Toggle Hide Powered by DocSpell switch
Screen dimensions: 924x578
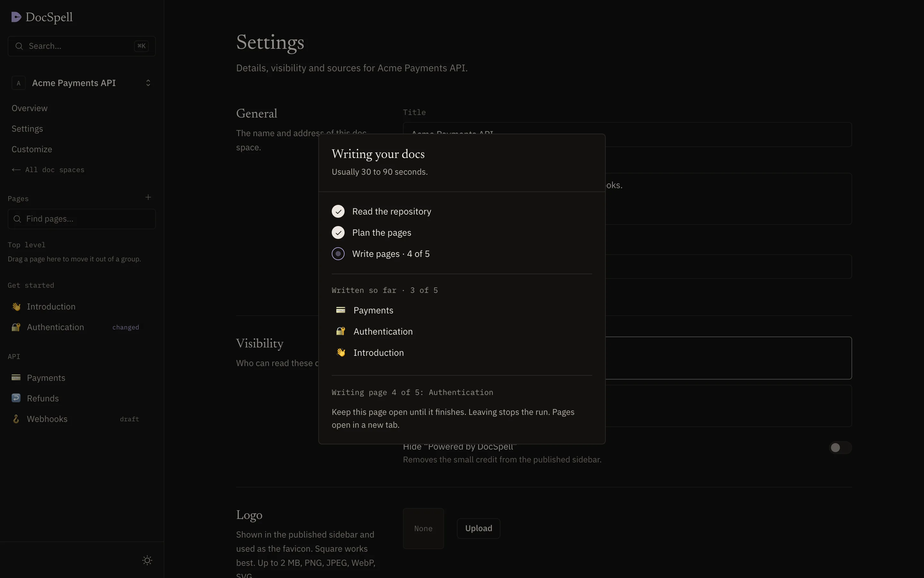click(840, 448)
